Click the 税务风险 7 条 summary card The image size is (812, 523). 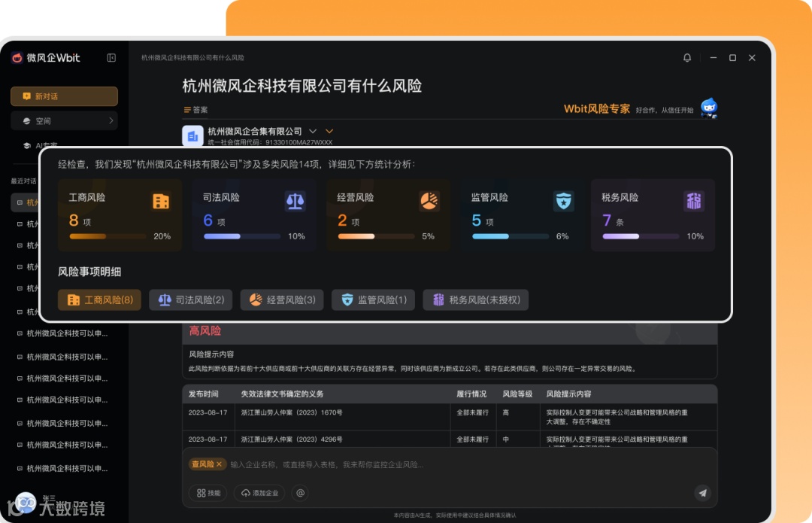[653, 215]
